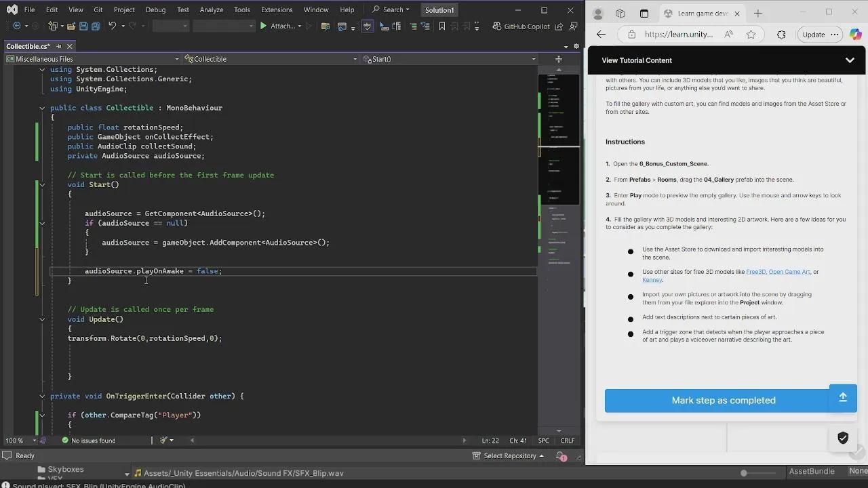Click the shield checkmark icon in Edge page
The width and height of the screenshot is (868, 488).
pos(843,438)
